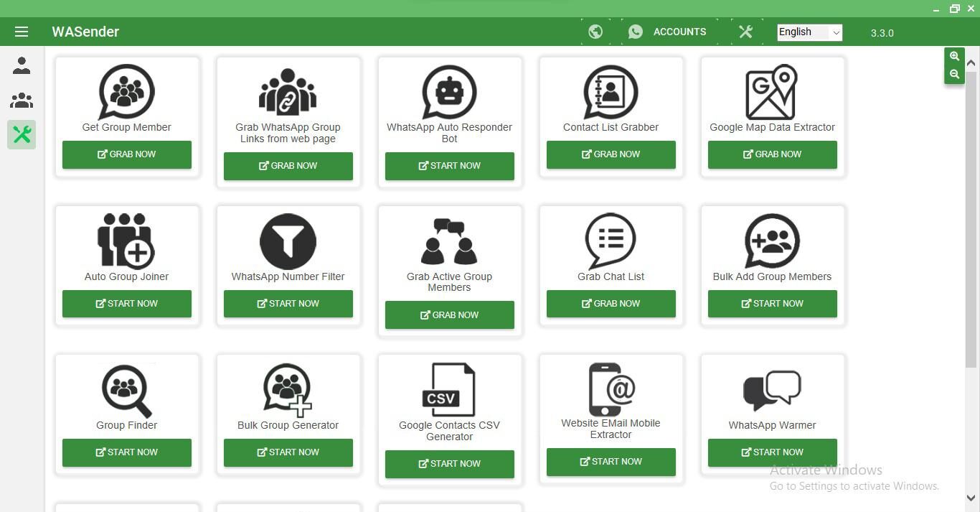This screenshot has height=512, width=980.
Task: Click GRAB NOW under Google Map Data Extractor
Action: (772, 154)
